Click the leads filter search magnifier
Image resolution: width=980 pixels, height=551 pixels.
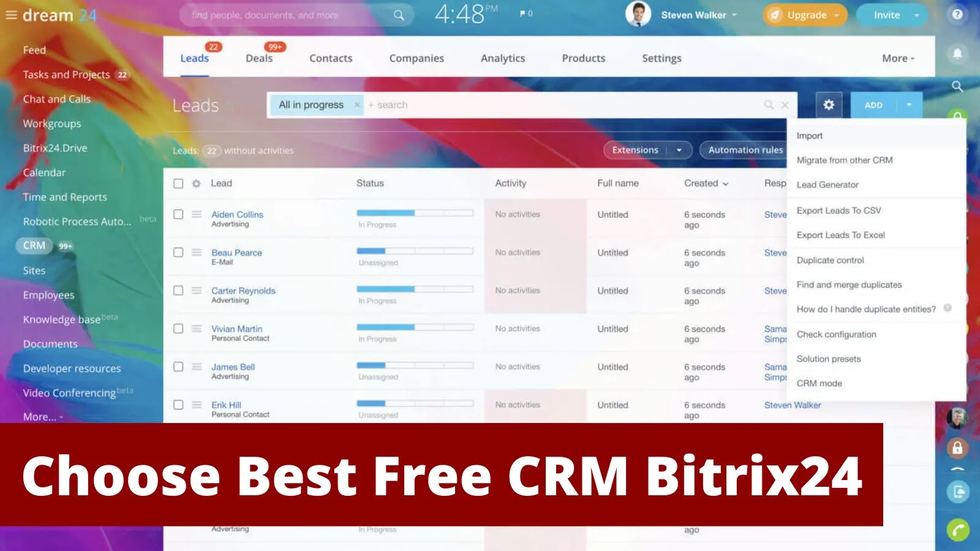[769, 105]
